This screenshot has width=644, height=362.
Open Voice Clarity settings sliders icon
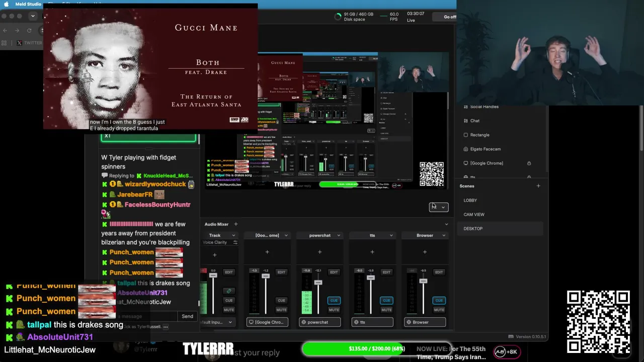tap(235, 242)
